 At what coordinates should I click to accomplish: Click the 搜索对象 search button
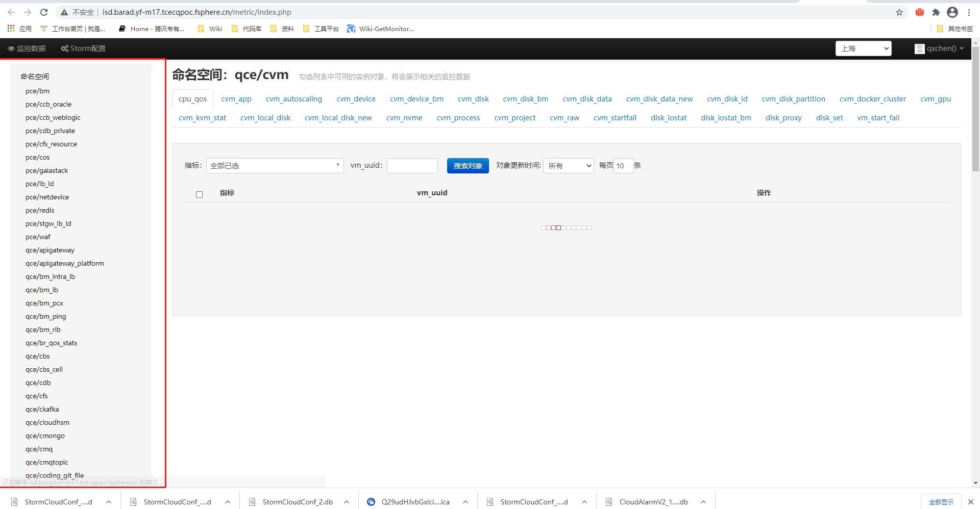click(468, 166)
